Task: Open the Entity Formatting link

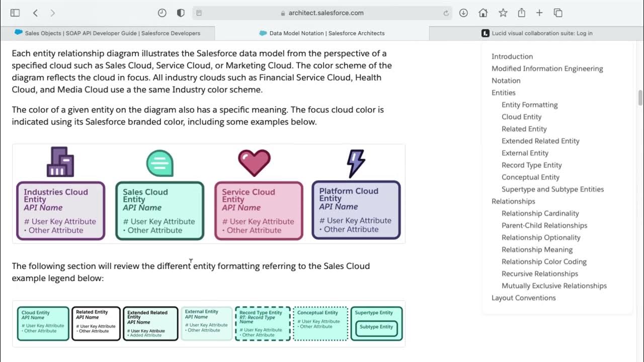Action: point(530,105)
